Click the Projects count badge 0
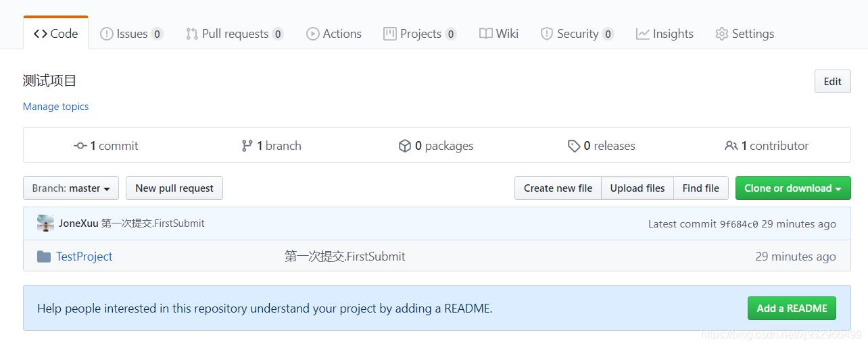868x347 pixels. click(x=451, y=34)
